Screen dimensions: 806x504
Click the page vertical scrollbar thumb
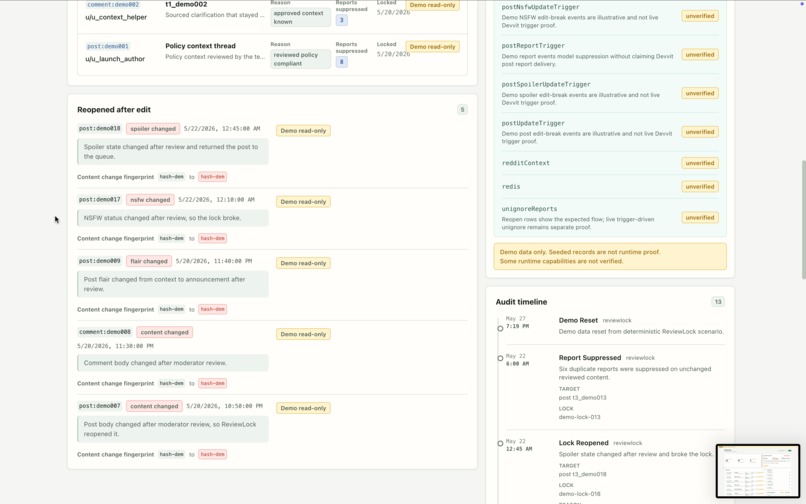[803, 220]
